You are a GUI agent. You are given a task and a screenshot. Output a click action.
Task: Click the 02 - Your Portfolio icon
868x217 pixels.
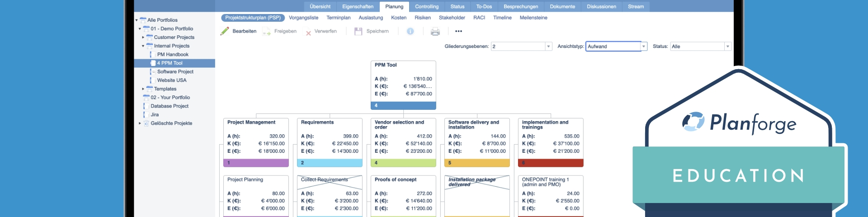(x=146, y=97)
